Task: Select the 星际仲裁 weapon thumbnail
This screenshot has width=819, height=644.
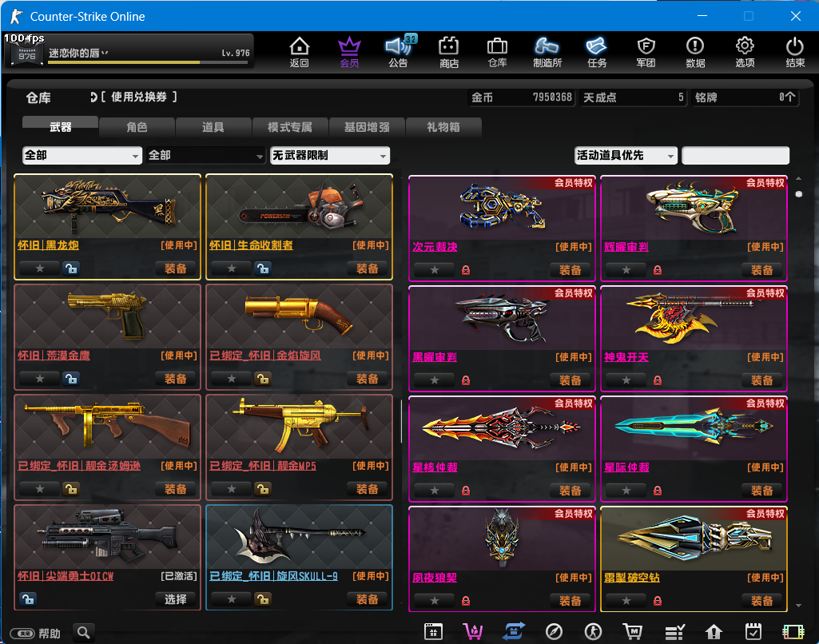Action: point(694,428)
